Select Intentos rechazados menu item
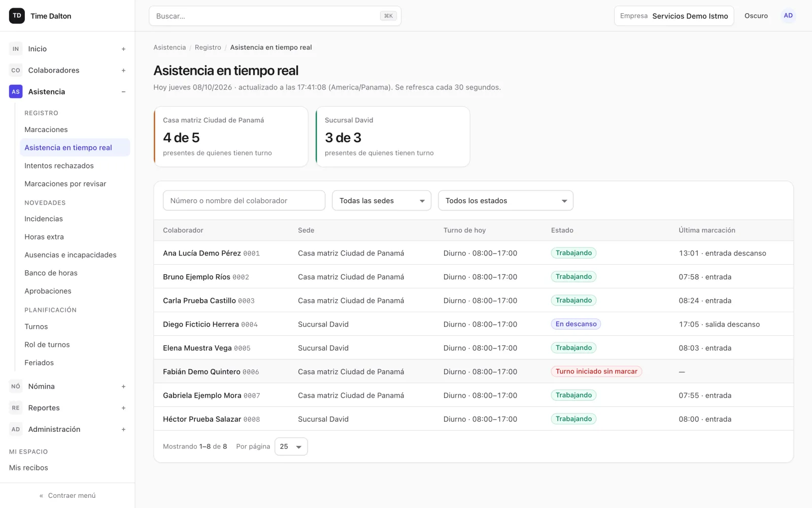The height and width of the screenshot is (508, 812). [x=59, y=166]
